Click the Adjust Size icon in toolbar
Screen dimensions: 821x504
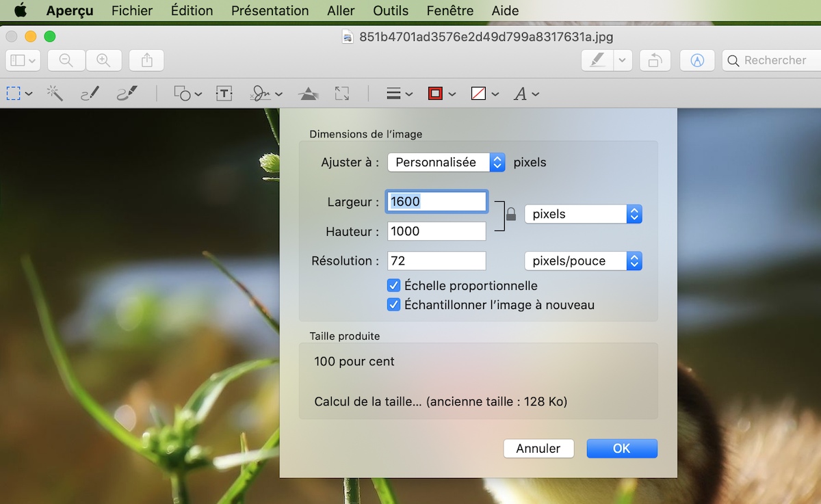pos(342,94)
